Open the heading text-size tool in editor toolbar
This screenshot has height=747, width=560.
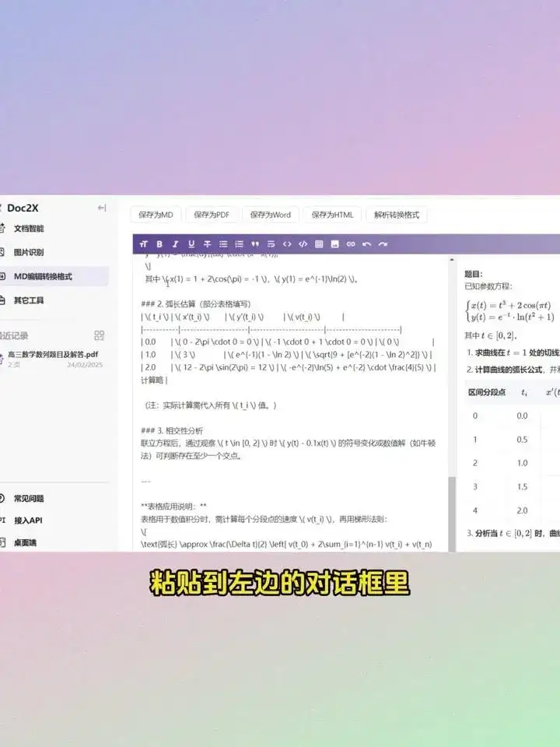(x=143, y=244)
